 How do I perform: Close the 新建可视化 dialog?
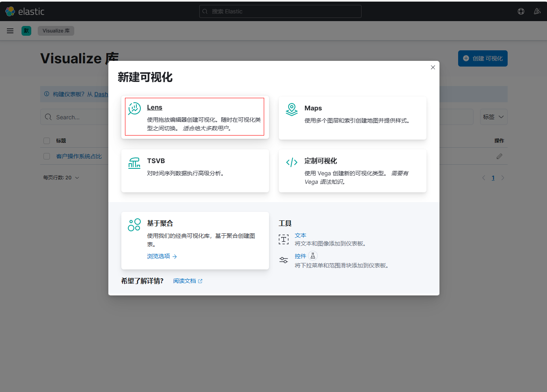[433, 67]
